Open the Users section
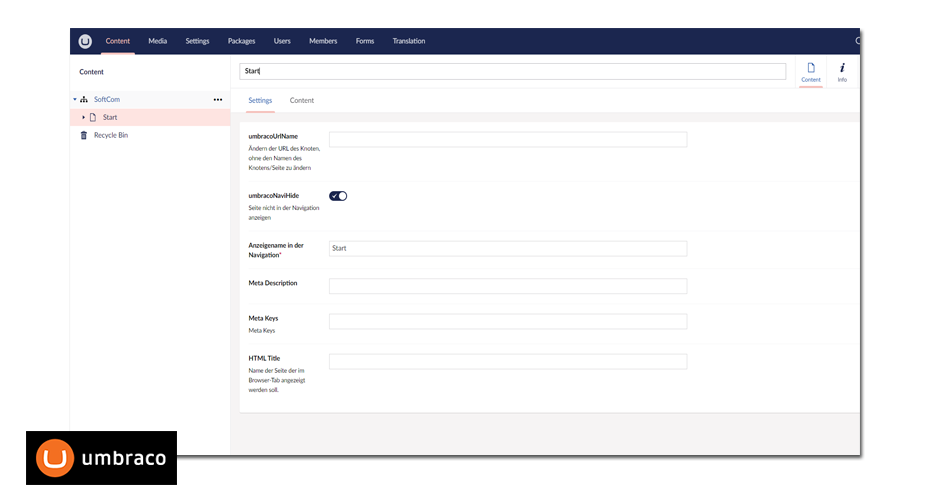 click(282, 41)
